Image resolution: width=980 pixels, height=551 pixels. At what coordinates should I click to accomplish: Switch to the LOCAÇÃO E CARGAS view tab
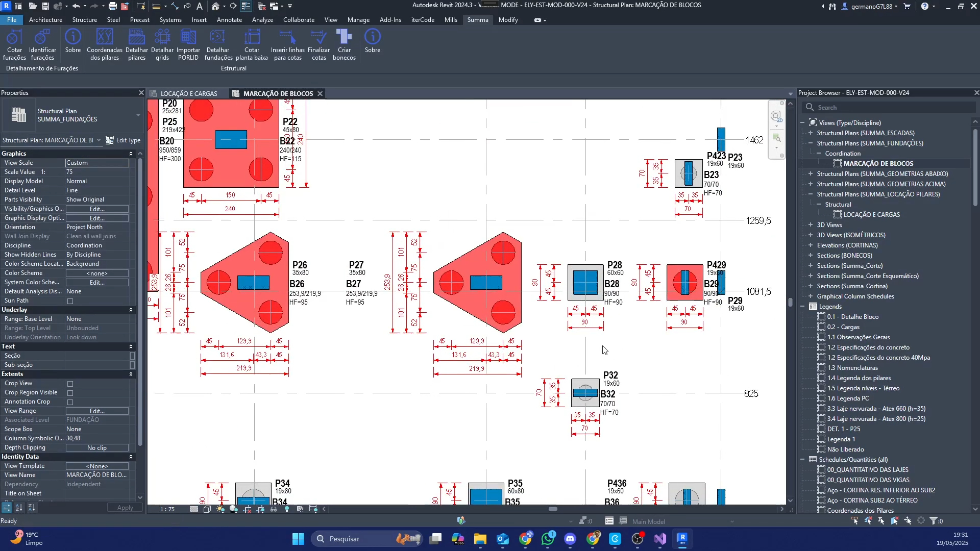pos(188,93)
